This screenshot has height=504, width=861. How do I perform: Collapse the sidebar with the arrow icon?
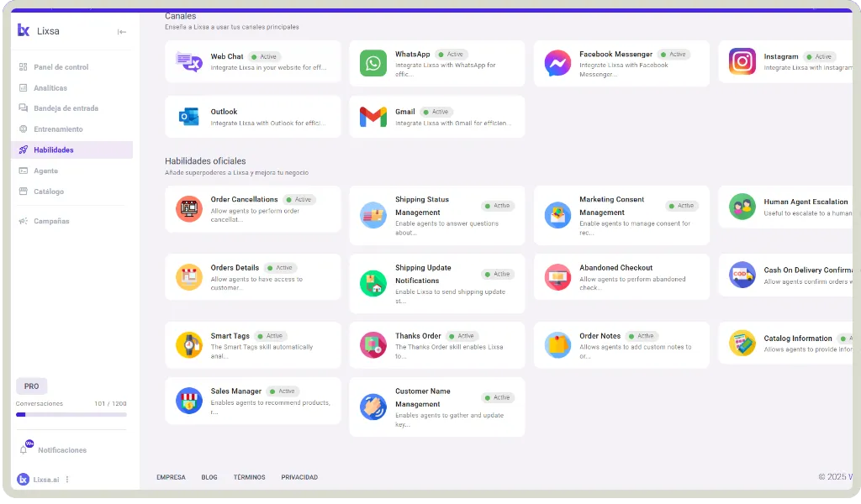point(122,32)
